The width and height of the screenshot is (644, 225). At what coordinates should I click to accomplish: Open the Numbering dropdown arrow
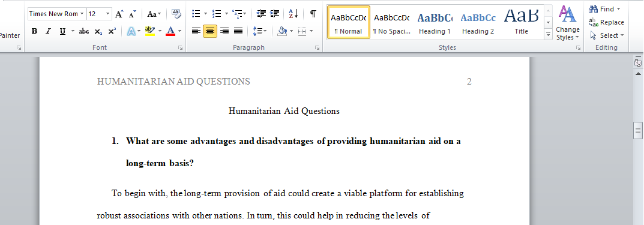coord(226,14)
